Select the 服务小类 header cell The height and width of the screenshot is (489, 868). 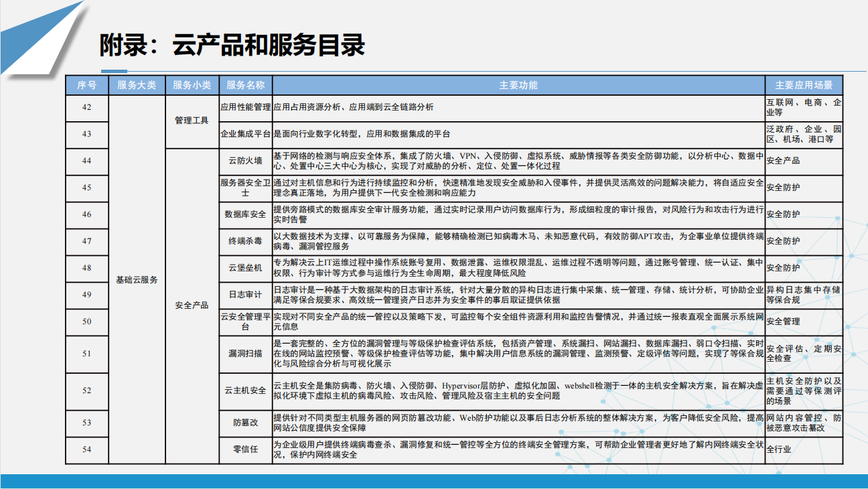click(192, 85)
